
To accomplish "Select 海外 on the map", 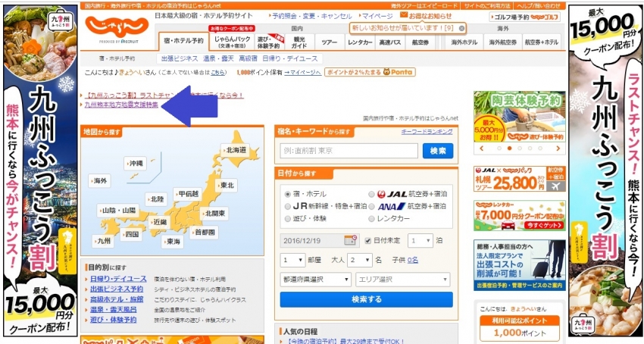I will (100, 180).
